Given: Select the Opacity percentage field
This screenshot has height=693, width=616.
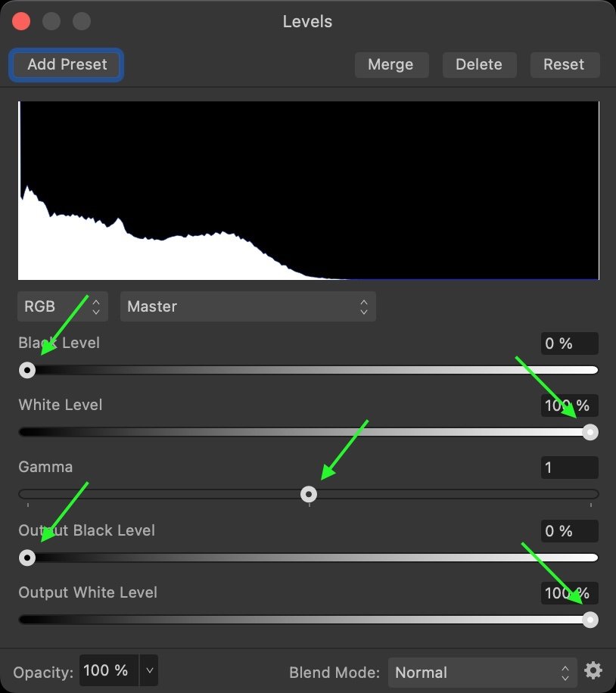Looking at the screenshot, I should [x=109, y=670].
